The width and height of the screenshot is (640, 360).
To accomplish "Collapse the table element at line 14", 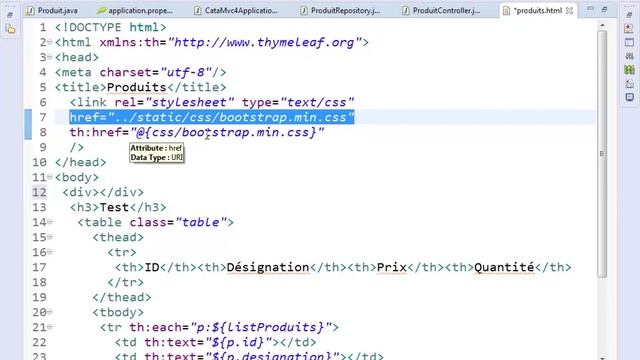I will (x=50, y=222).
